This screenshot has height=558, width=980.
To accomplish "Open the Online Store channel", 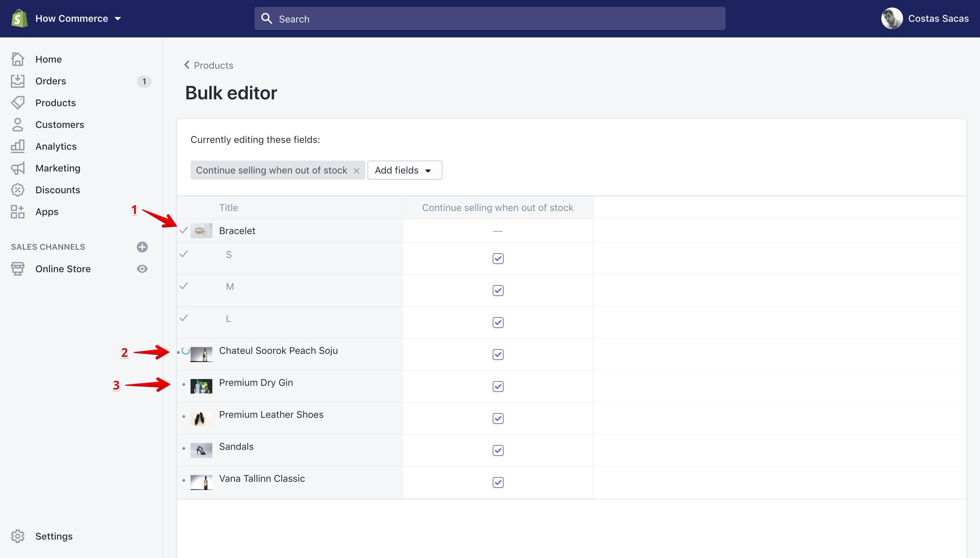I will pyautogui.click(x=63, y=269).
